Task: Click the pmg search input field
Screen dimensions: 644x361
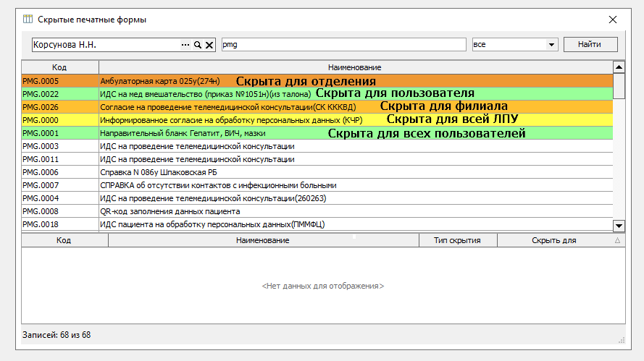Action: (x=344, y=44)
